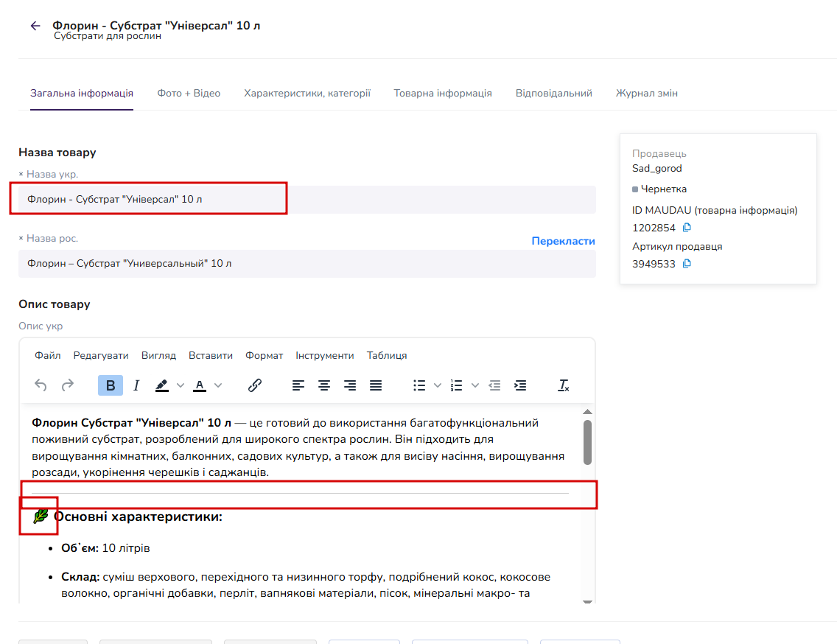Open the text color dropdown arrow

coord(218,385)
